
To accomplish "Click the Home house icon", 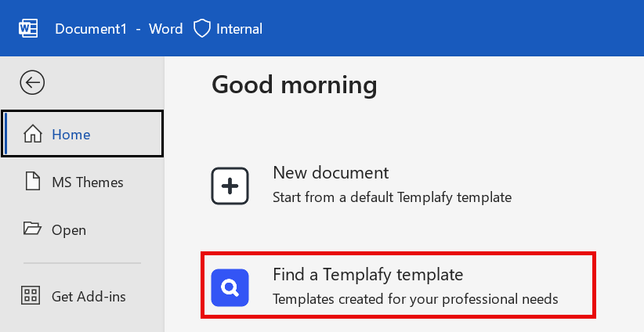I will [x=33, y=134].
